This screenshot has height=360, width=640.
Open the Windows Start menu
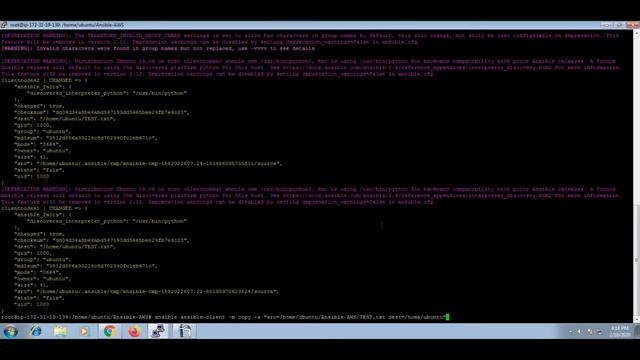click(11, 331)
